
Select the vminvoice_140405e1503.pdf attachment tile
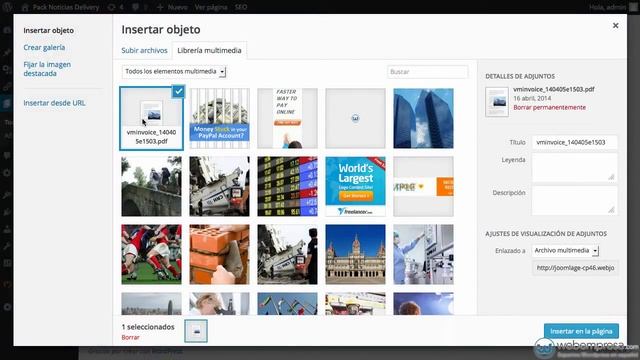click(151, 118)
